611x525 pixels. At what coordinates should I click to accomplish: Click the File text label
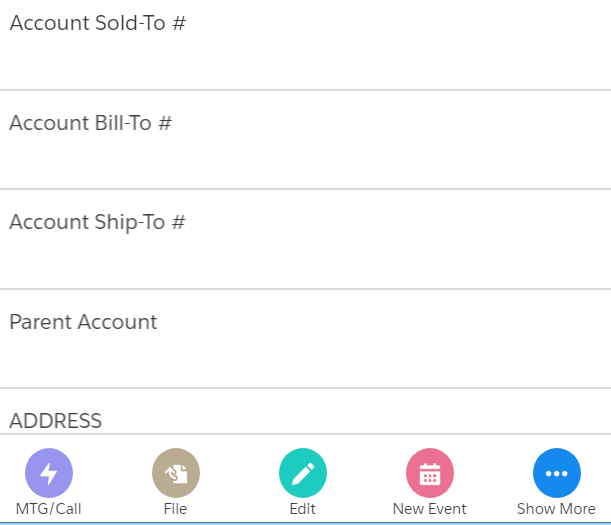[x=175, y=509]
